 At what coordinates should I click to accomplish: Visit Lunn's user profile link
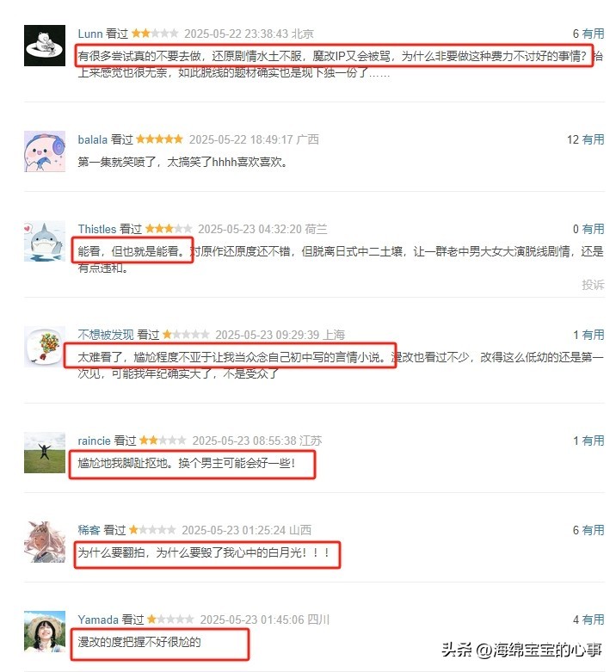coord(90,34)
